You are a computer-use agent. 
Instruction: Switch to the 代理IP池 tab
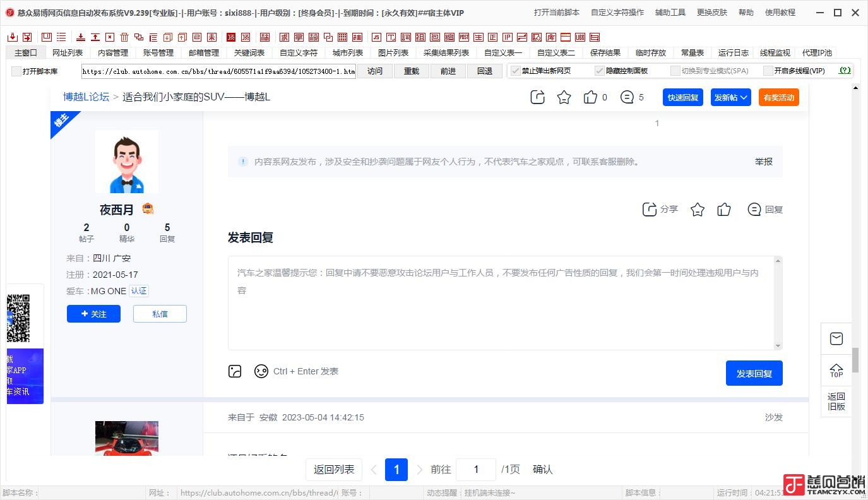(x=817, y=53)
